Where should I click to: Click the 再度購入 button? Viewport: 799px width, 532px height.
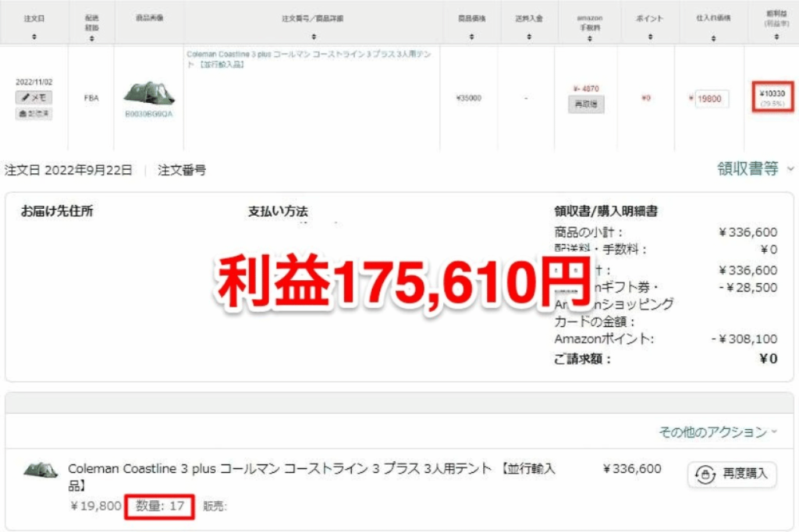coord(732,474)
